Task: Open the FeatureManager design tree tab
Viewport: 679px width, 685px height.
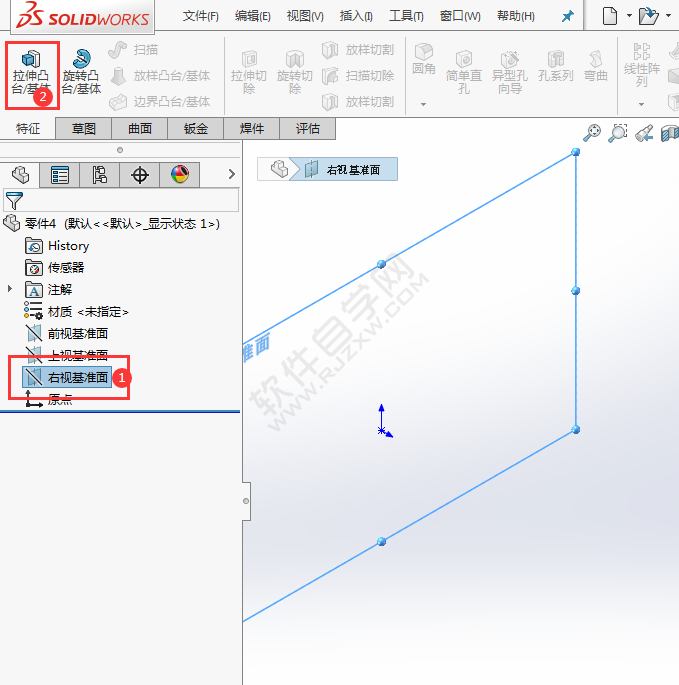Action: (x=20, y=175)
